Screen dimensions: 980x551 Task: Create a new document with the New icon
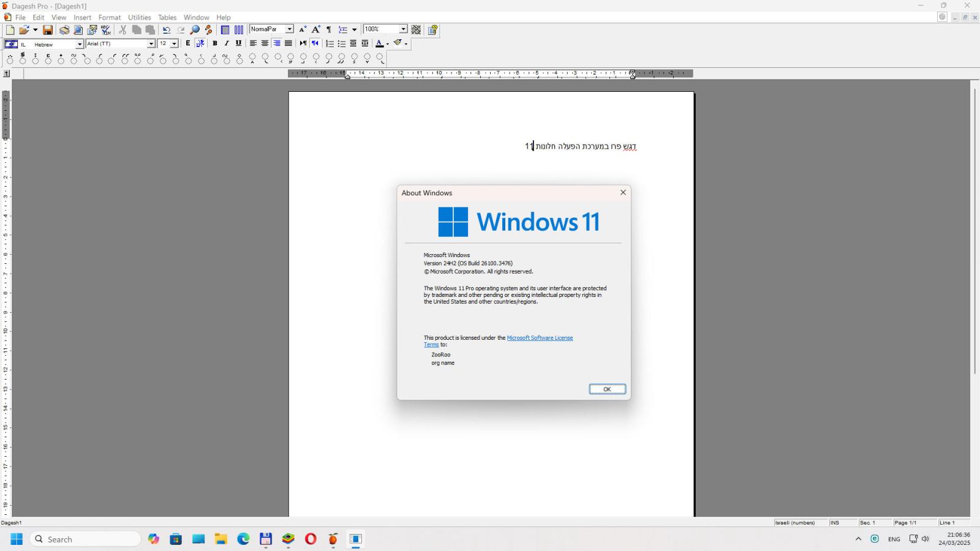pos(10,30)
